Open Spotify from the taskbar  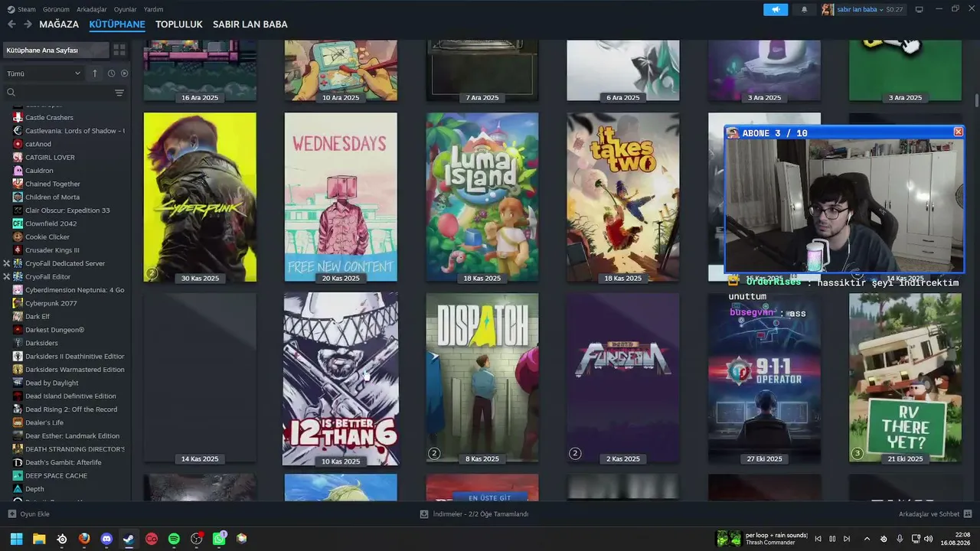tap(174, 539)
